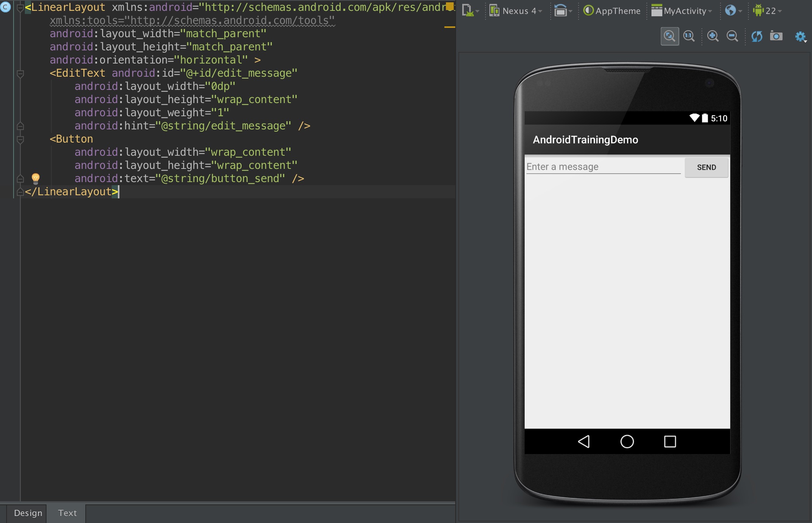Image resolution: width=812 pixels, height=523 pixels.
Task: Click fold marker at closing LinearLayout
Action: [x=20, y=192]
